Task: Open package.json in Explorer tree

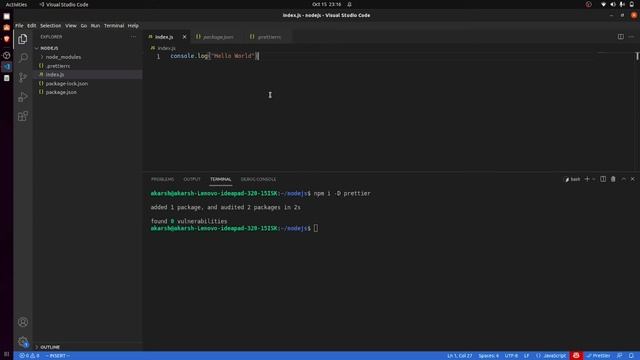Action: (x=61, y=92)
